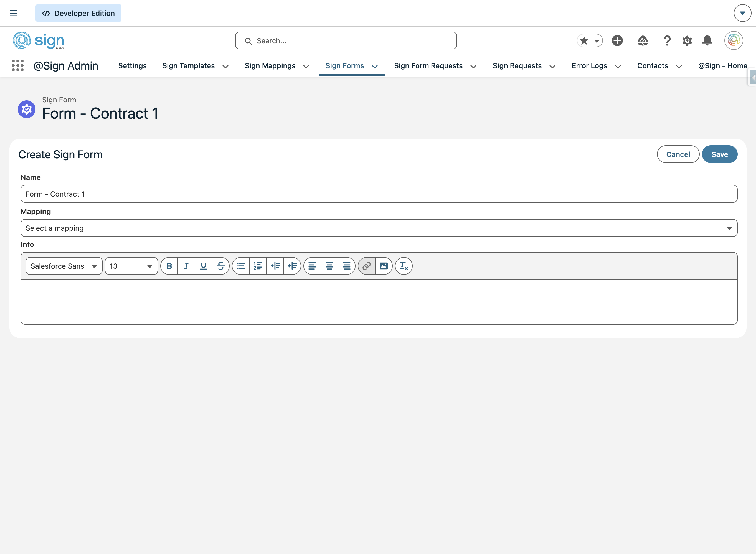Center align the Info text

tap(329, 266)
